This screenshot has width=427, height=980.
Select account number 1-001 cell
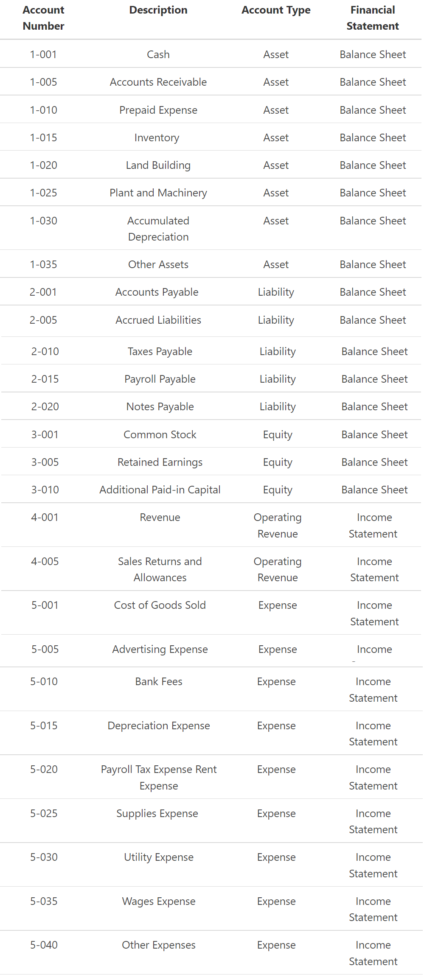click(x=43, y=54)
